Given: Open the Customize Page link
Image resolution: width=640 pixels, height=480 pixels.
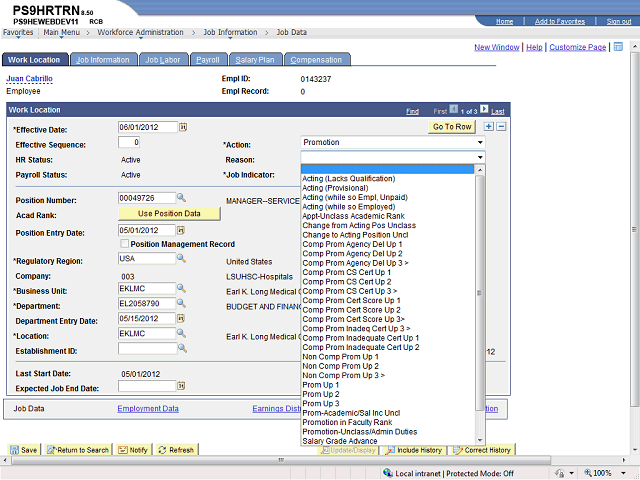Looking at the screenshot, I should point(578,47).
